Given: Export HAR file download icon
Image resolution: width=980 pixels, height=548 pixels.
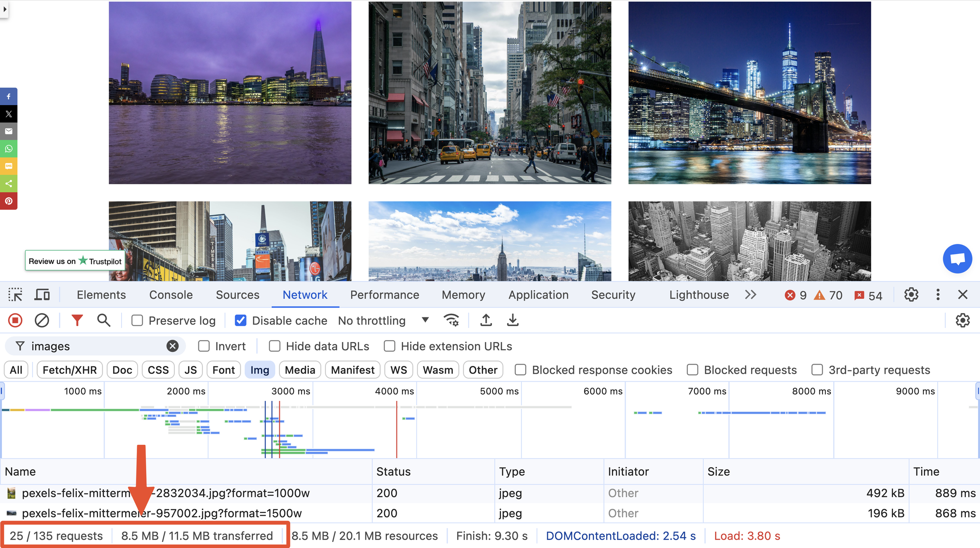Looking at the screenshot, I should 513,320.
